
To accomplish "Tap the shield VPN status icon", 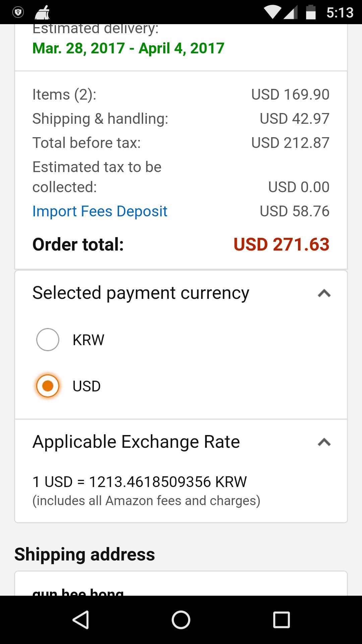I will [x=18, y=12].
